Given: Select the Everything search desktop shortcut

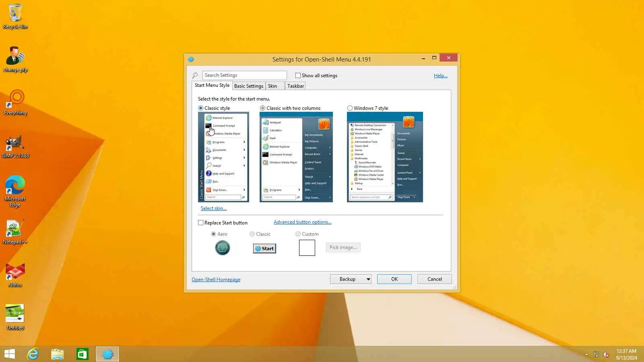Looking at the screenshot, I should [15, 103].
